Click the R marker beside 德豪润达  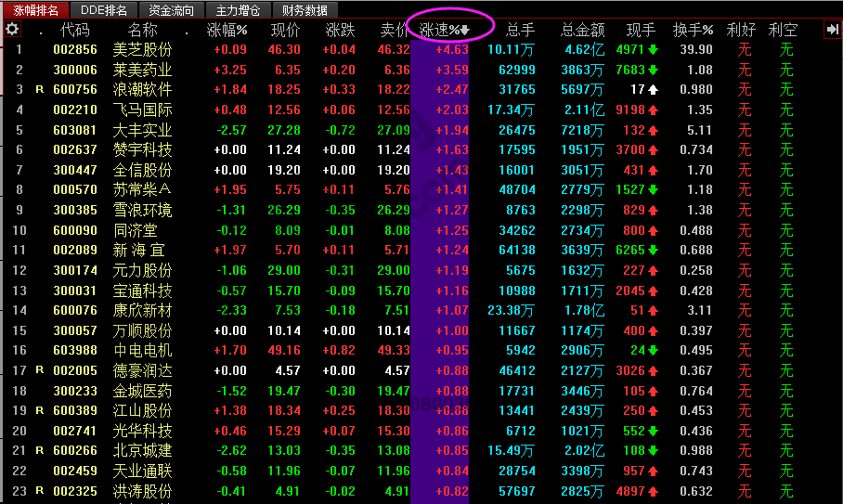(39, 370)
